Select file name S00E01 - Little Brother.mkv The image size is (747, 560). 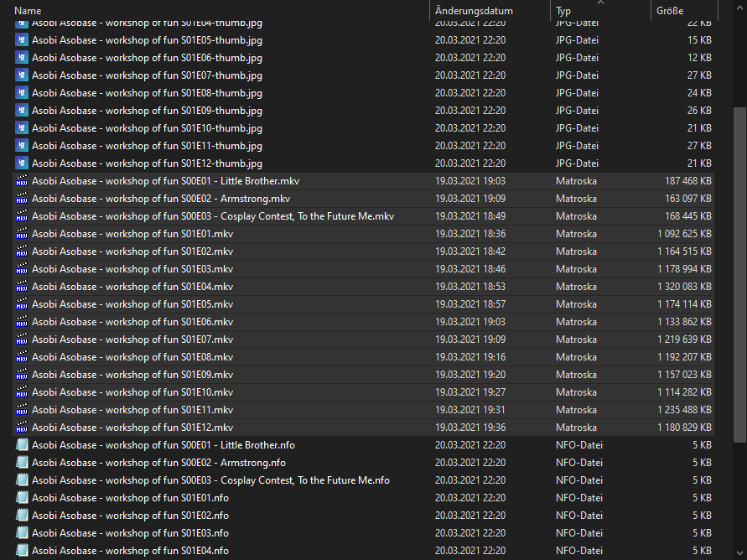tap(165, 181)
